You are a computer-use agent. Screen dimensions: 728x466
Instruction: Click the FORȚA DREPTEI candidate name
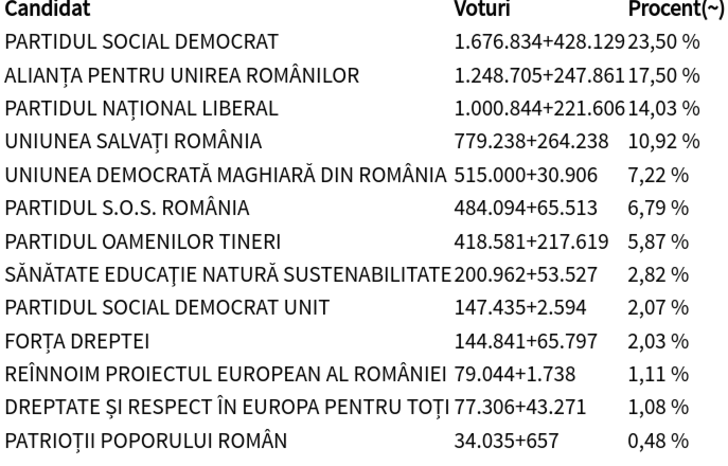pos(77,340)
